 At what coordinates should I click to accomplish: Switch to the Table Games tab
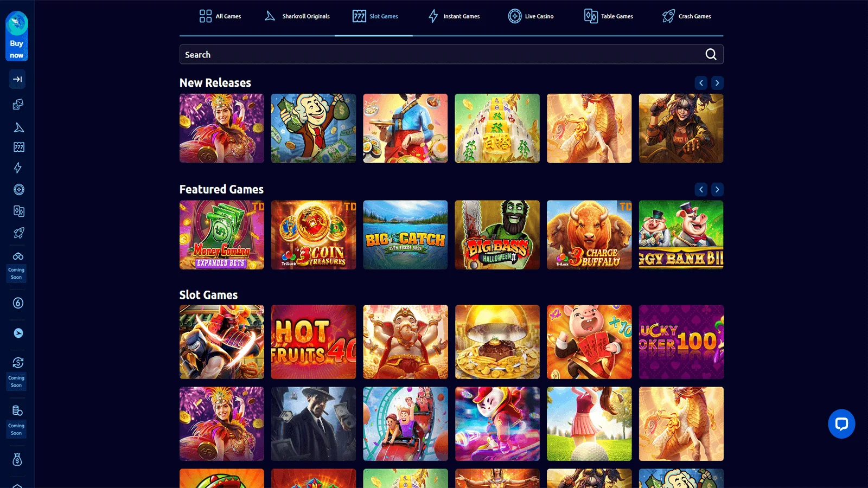pyautogui.click(x=609, y=16)
